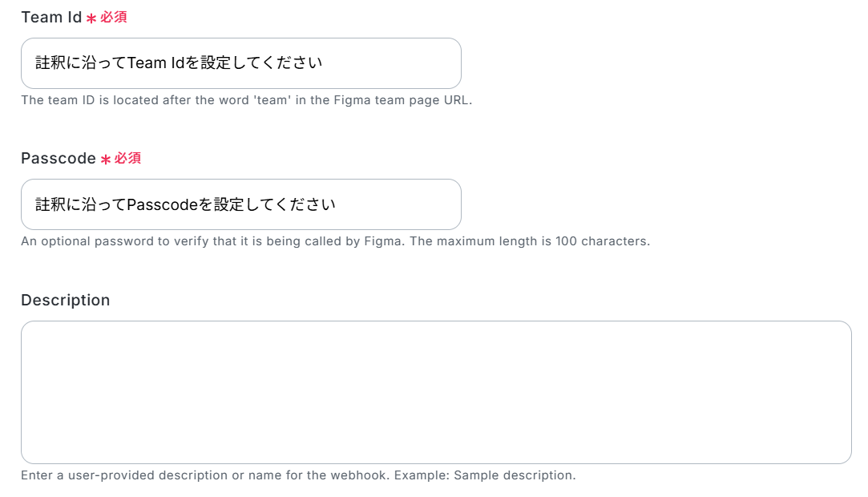The image size is (868, 497).
Task: Click the placeholder text 註釈に沿ってTeam Idを設定してください
Action: [x=179, y=63]
